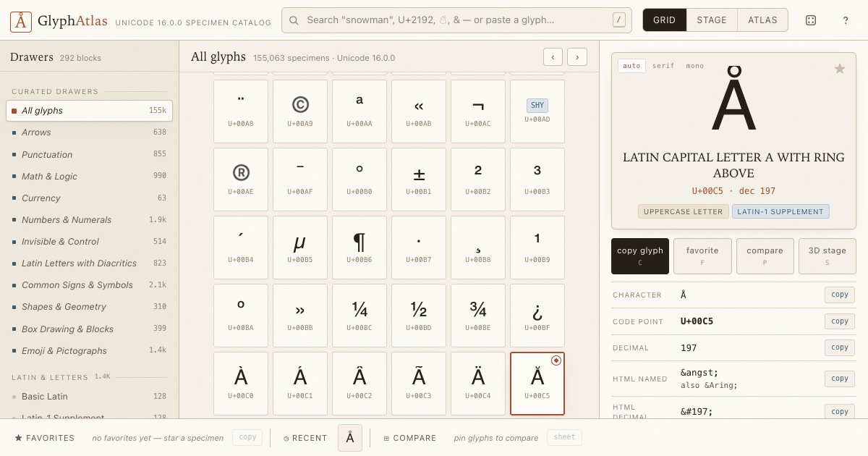Select the registered sign glyph U+00AE

pos(241,179)
